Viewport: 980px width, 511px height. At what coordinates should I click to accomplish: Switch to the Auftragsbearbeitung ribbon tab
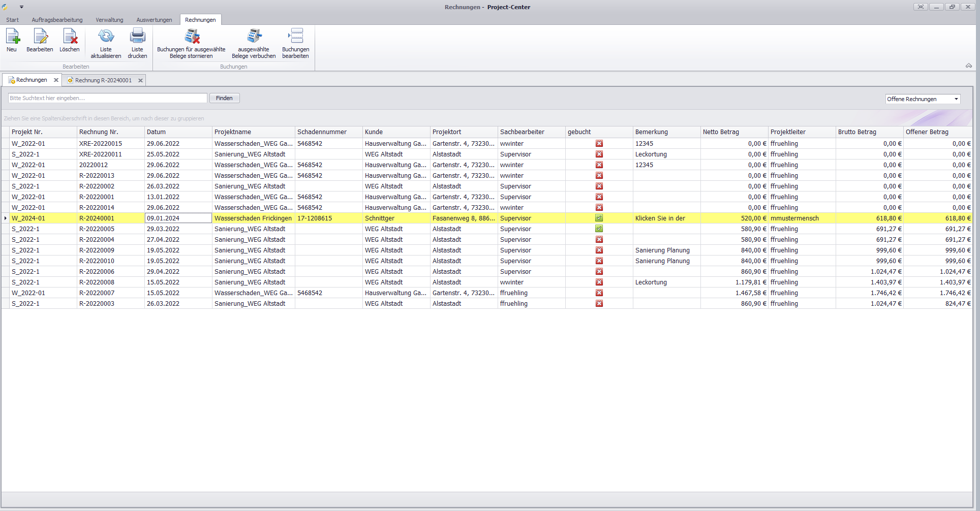point(57,20)
